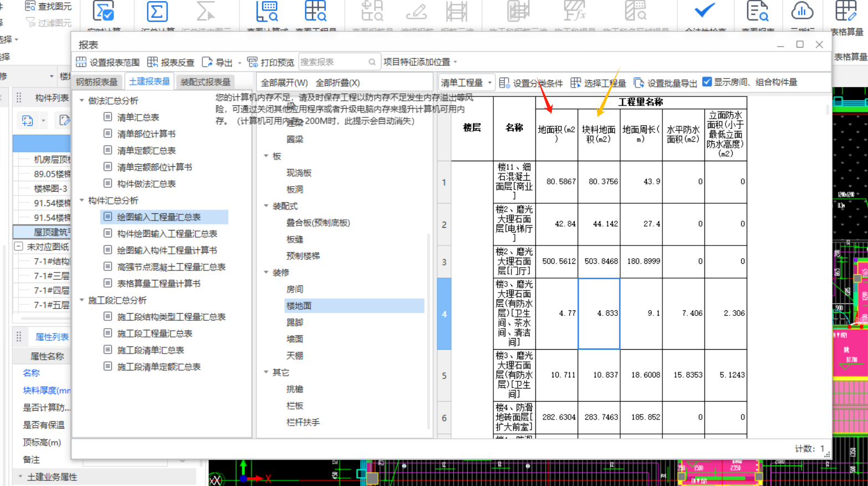The width and height of the screenshot is (868, 486).
Task: Switch to the 钢筋报表量 tab
Action: (97, 82)
